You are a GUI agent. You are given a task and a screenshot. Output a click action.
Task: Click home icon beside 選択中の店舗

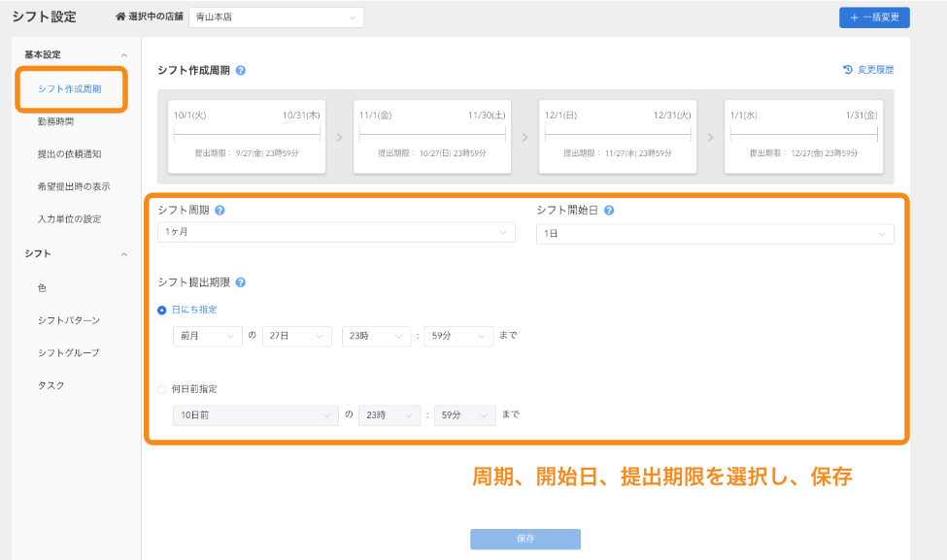pos(120,16)
